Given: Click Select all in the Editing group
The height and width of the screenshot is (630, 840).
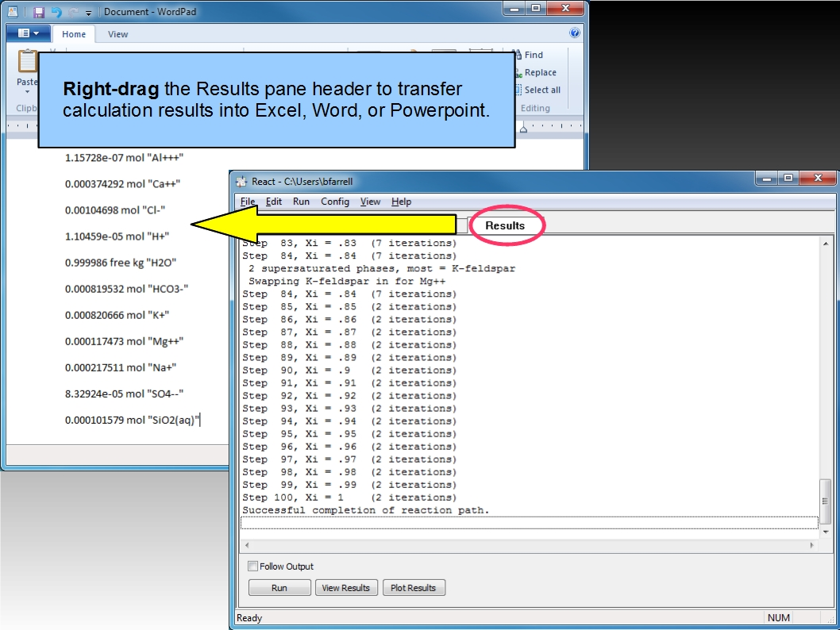Looking at the screenshot, I should coord(538,90).
